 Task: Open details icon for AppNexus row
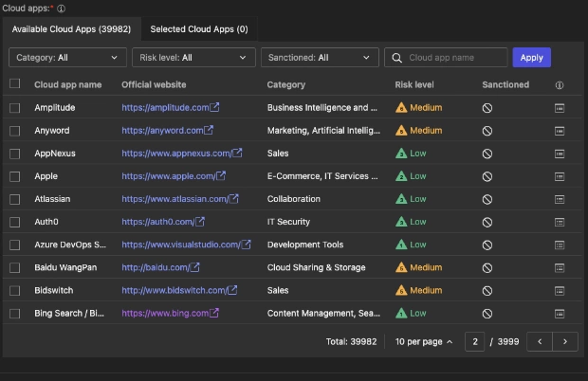[x=560, y=154]
